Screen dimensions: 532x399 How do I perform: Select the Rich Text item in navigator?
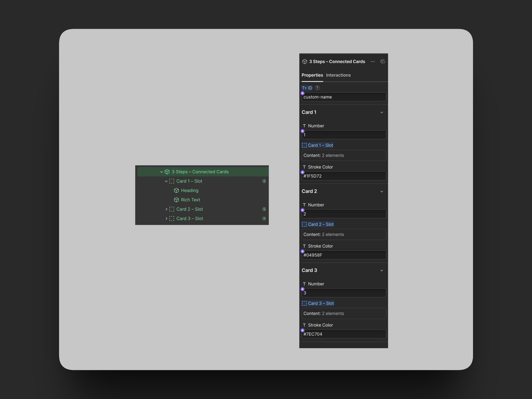(x=191, y=199)
